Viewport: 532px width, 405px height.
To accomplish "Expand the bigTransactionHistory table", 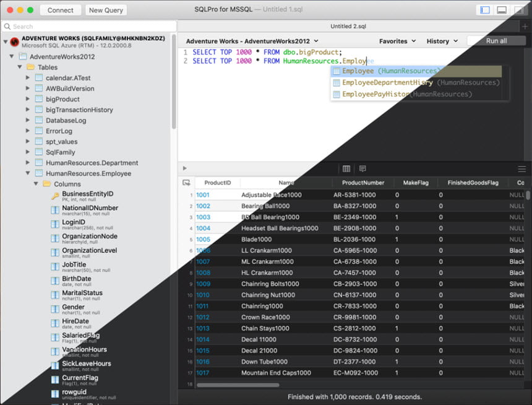I will (x=28, y=110).
